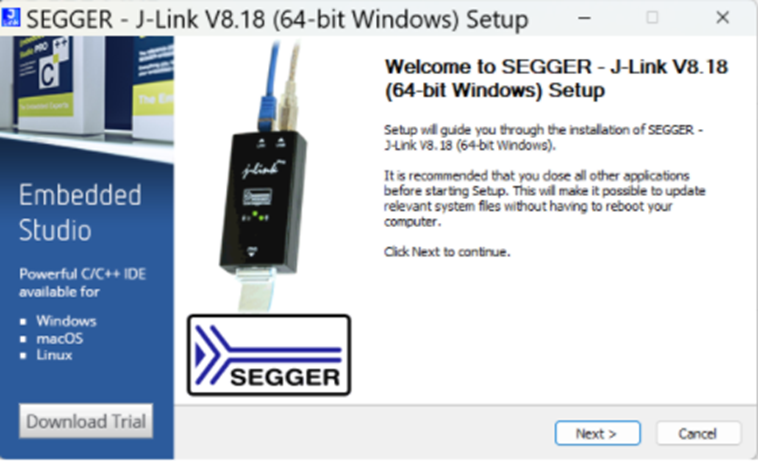
Task: Minimize the setup window
Action: click(584, 18)
